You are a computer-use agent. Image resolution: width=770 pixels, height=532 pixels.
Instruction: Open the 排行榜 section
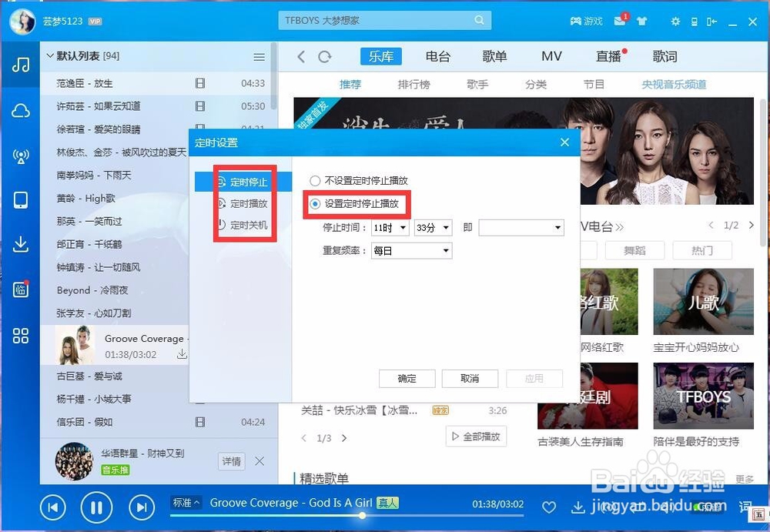coord(413,85)
